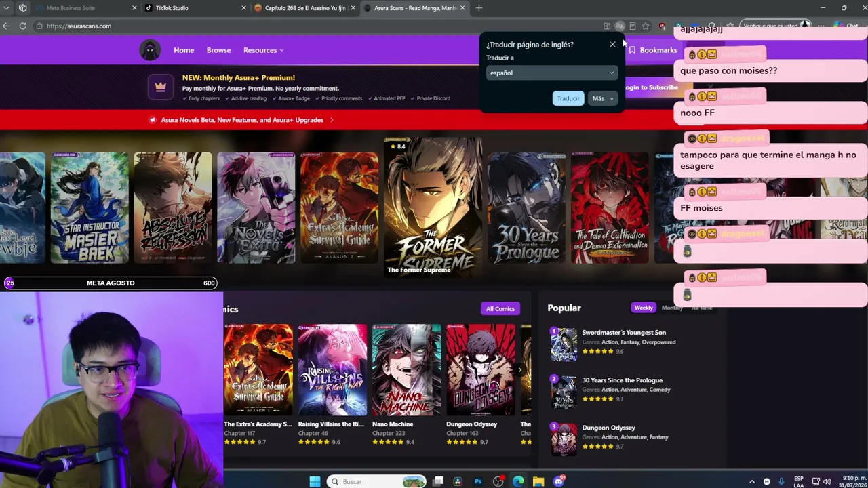Open the site information lock icon
The width and height of the screenshot is (868, 488).
39,26
